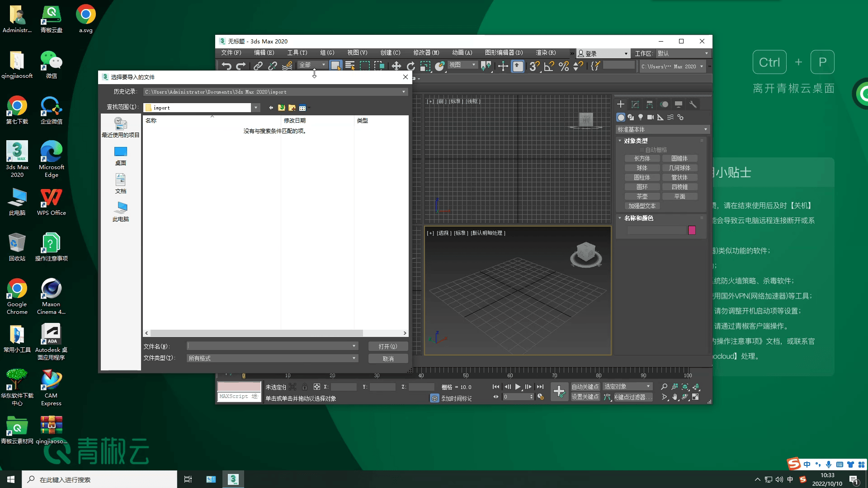Toggle selection lock padlock in status bar
The image size is (868, 488).
(x=305, y=387)
